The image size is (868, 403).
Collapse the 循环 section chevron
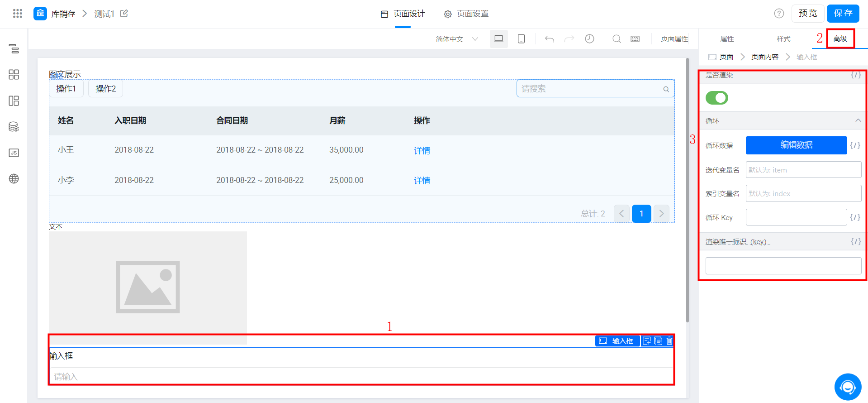[x=858, y=120]
